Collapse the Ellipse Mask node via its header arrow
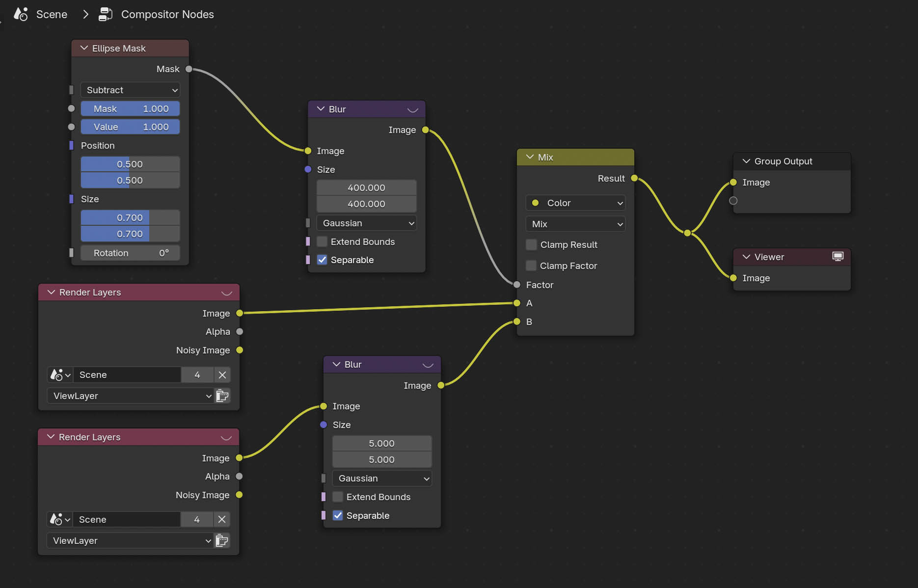 (x=84, y=48)
